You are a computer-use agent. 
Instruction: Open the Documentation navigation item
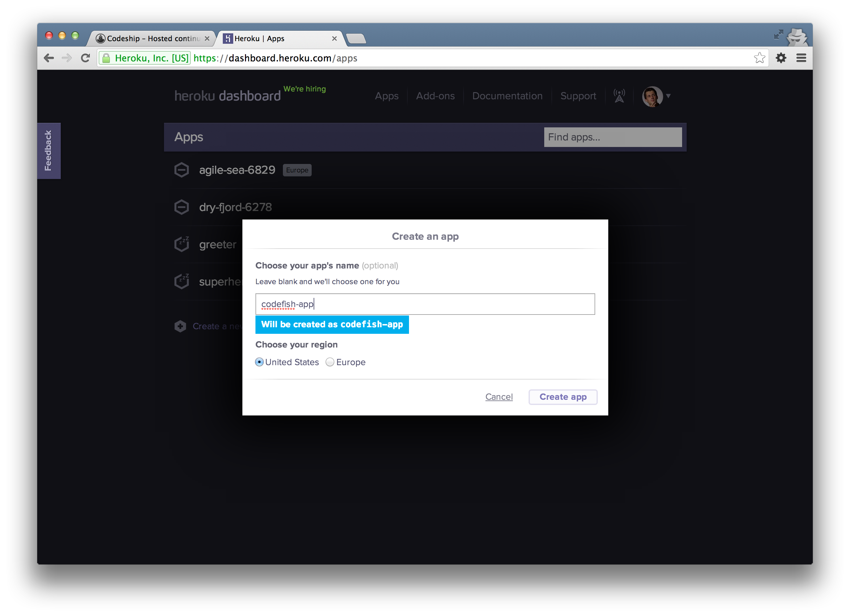507,96
